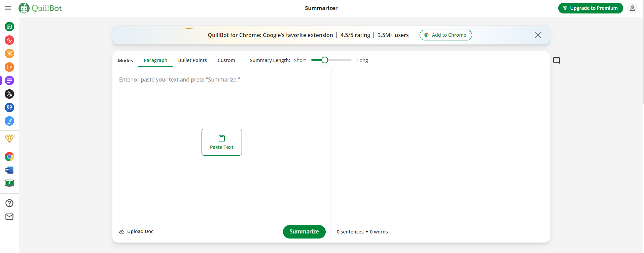Open the user account profile icon
Image resolution: width=644 pixels, height=253 pixels.
[x=633, y=8]
